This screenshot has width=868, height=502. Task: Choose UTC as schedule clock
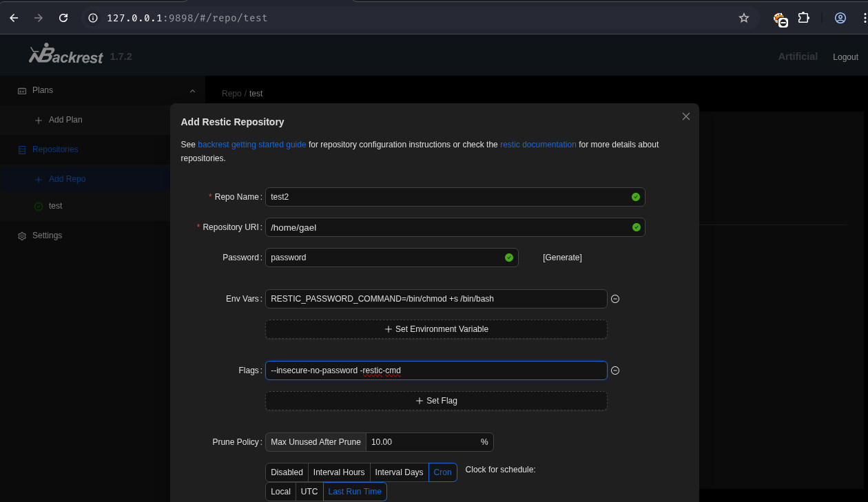(x=309, y=492)
